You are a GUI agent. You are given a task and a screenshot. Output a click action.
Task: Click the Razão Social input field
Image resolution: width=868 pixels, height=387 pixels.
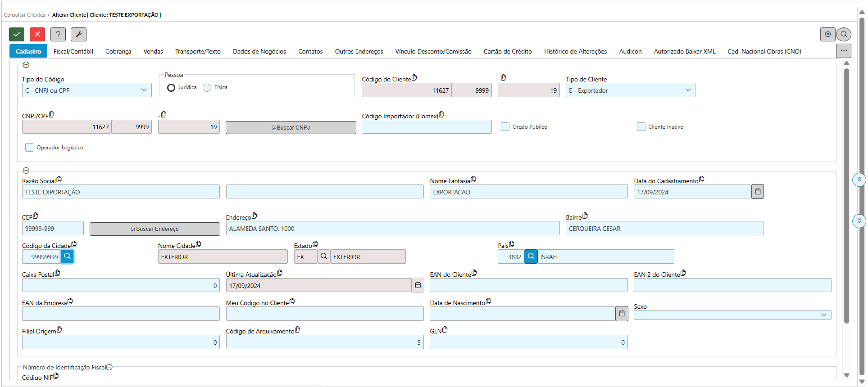click(x=121, y=192)
